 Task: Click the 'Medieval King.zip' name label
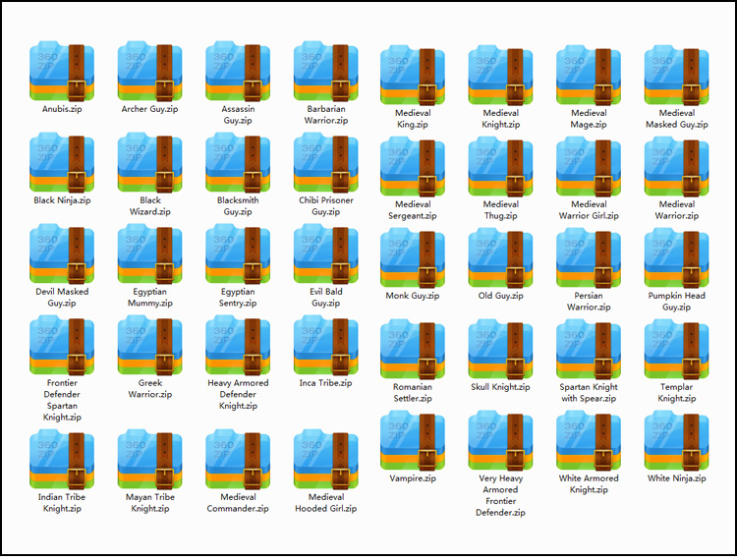pos(413,119)
